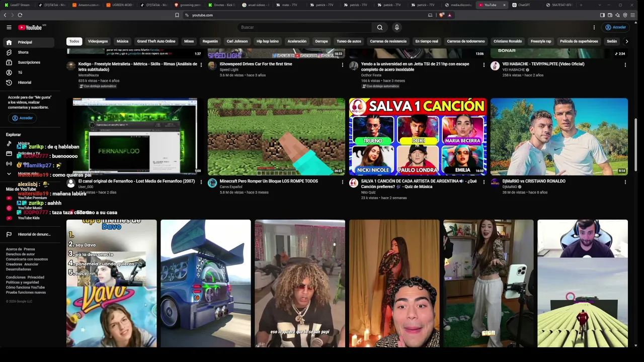Open DjMaRiiO vs CRISTIANO RONALDO video title
The width and height of the screenshot is (644, 362).
pos(534,181)
